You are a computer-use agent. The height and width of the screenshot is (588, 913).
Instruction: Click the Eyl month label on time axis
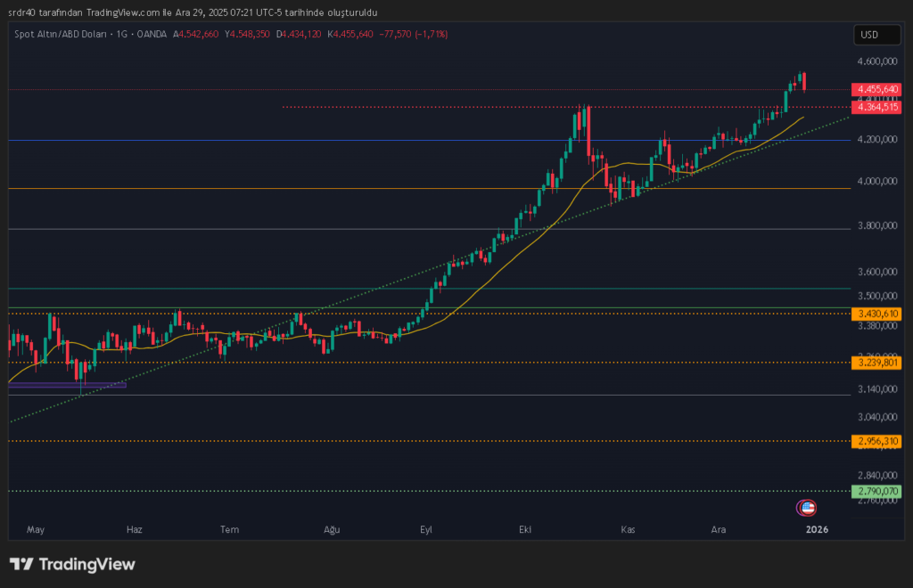coord(426,529)
